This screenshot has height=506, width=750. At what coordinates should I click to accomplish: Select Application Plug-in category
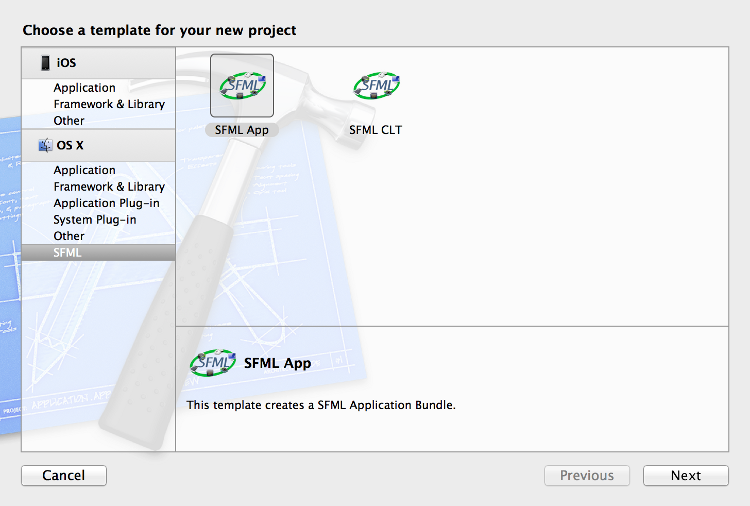click(106, 203)
